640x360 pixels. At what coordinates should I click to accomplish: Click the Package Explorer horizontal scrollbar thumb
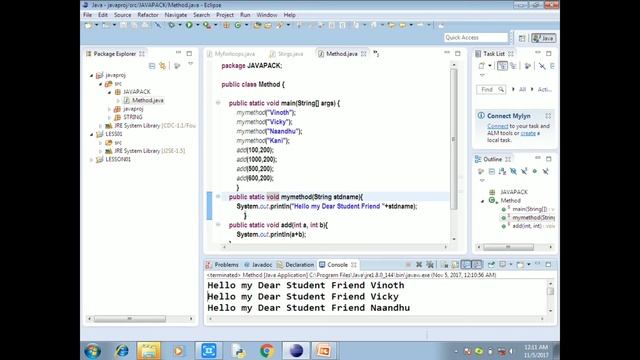tap(130, 319)
